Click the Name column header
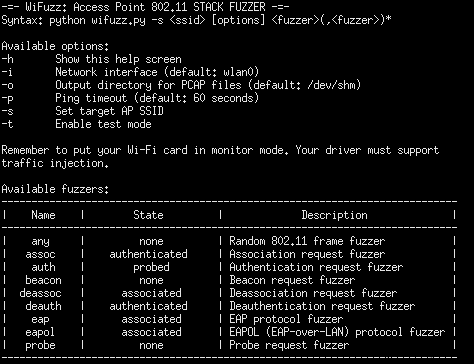 43,215
